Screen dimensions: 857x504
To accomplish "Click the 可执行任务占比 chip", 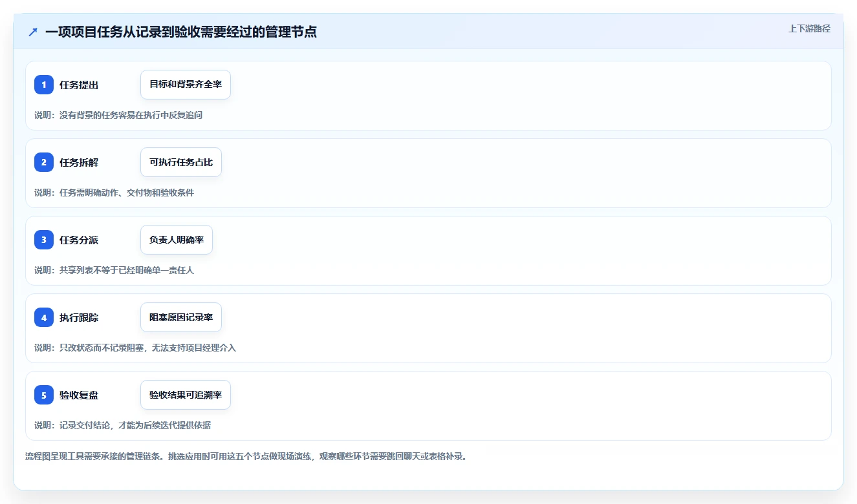I will [x=181, y=162].
